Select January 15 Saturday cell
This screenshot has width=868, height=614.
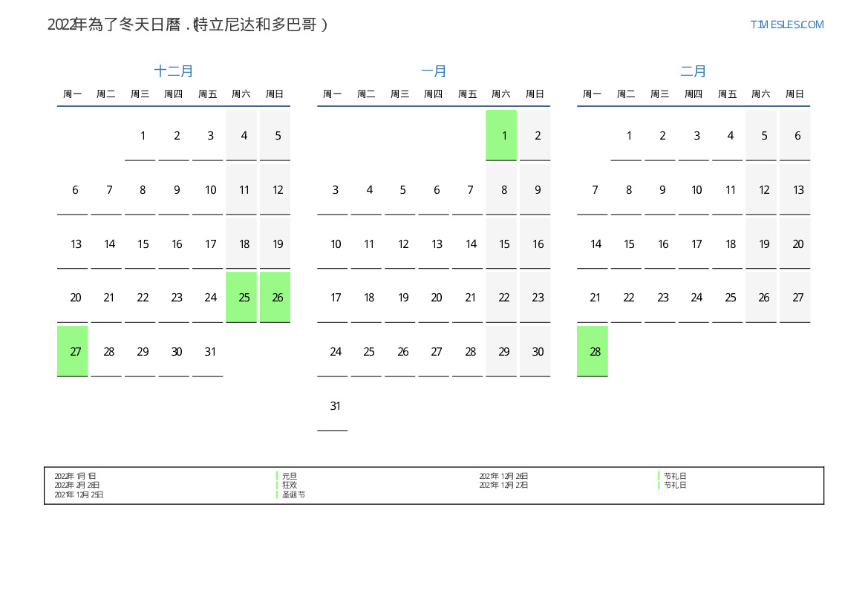coord(501,244)
